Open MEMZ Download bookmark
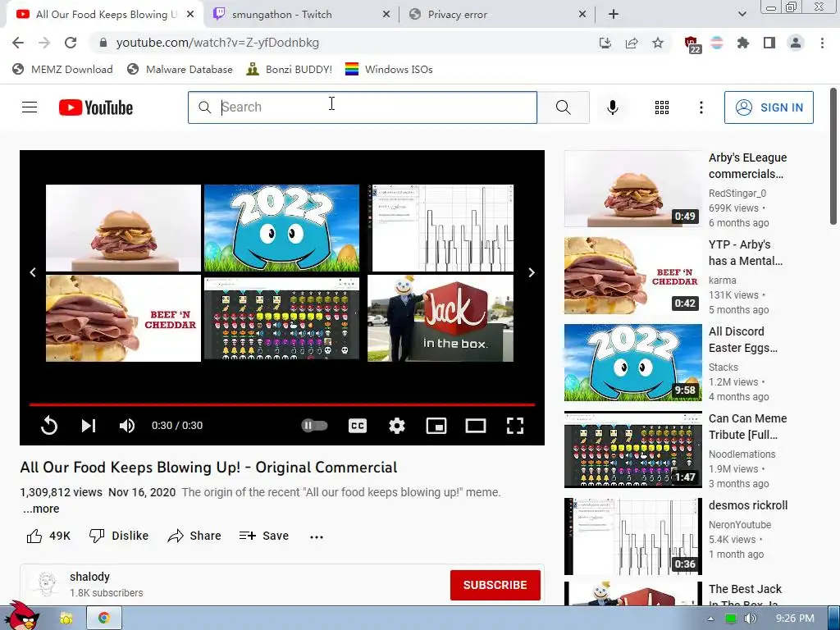This screenshot has height=630, width=840. [x=62, y=69]
